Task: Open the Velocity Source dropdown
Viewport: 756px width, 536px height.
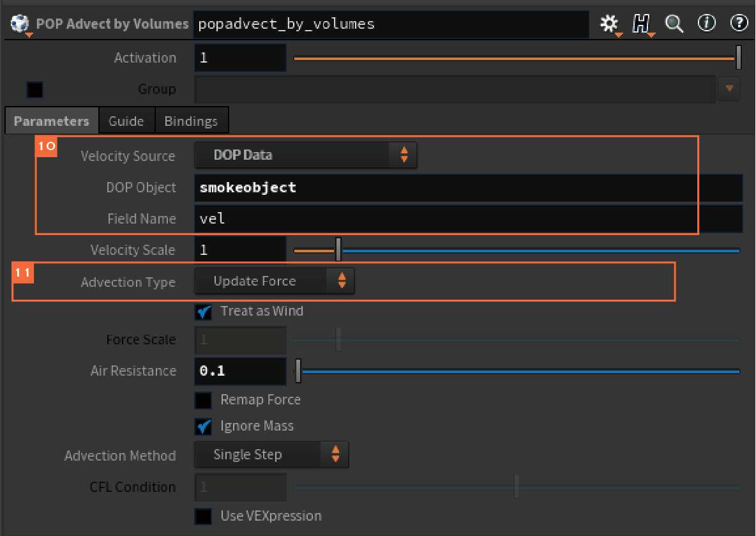Action: point(306,155)
